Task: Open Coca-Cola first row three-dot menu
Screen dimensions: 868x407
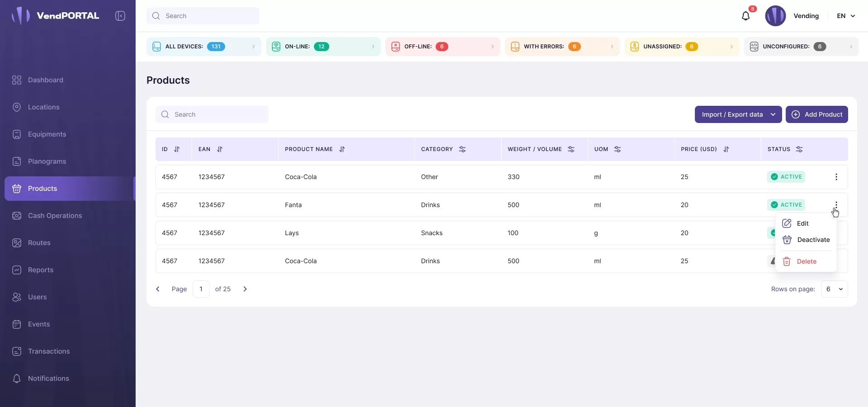Action: click(x=836, y=177)
